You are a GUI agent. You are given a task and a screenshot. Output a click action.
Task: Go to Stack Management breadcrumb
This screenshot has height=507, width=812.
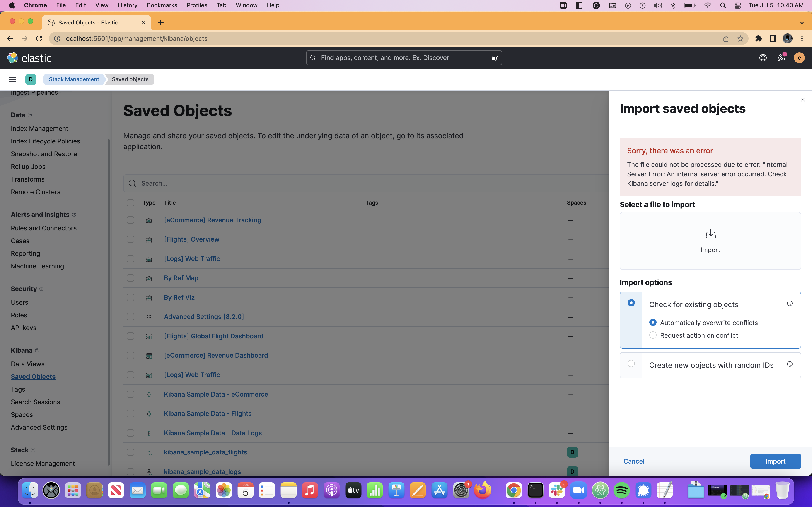[x=74, y=79]
